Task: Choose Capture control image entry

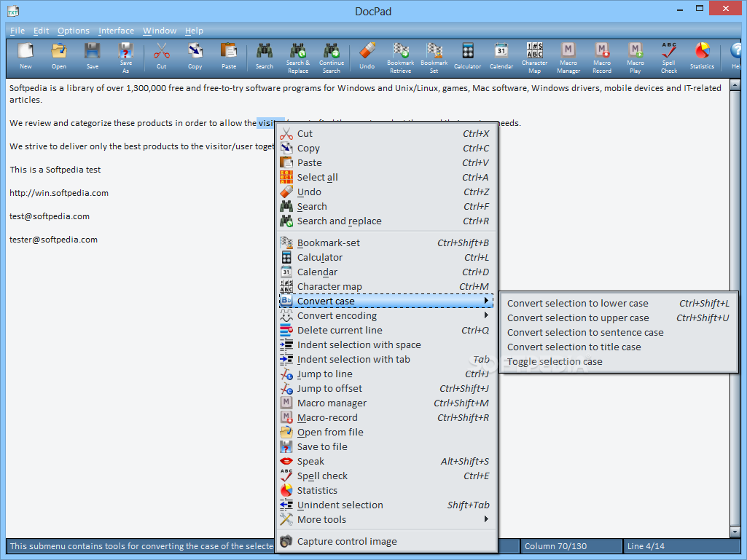Action: tap(386, 541)
